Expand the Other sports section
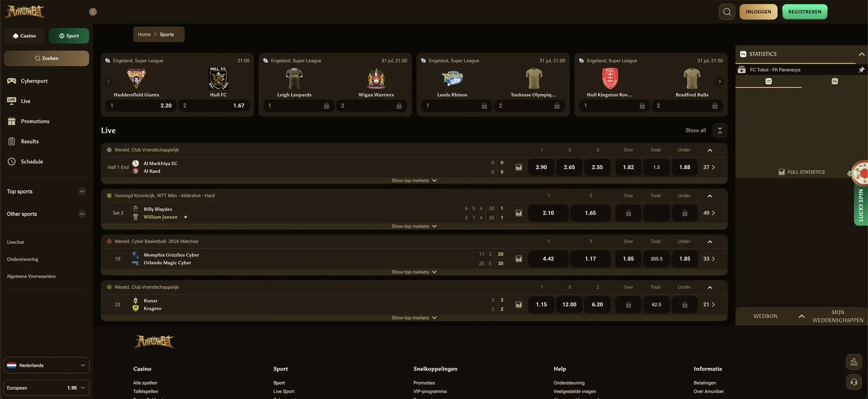Screen dimensions: 868x399 point(46,214)
